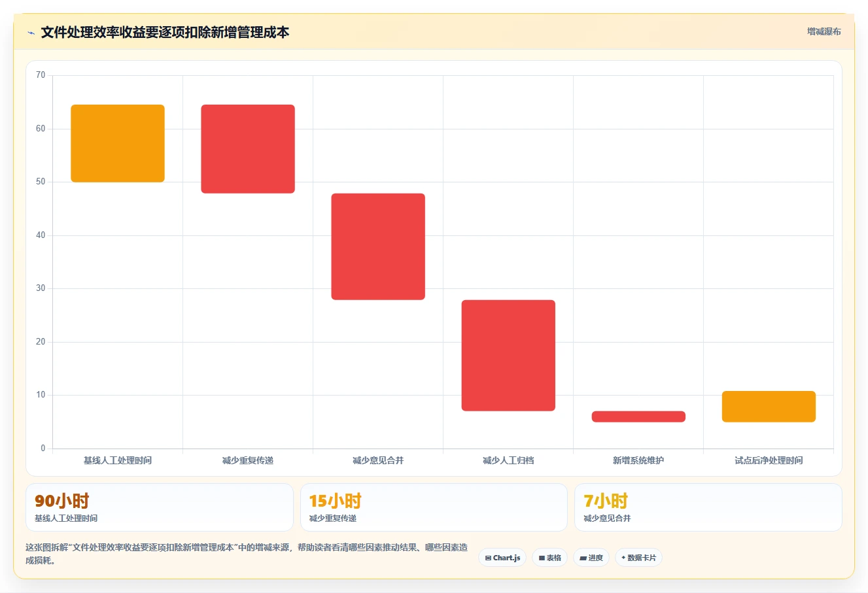Click the lightning icon beside the chart title

(31, 33)
